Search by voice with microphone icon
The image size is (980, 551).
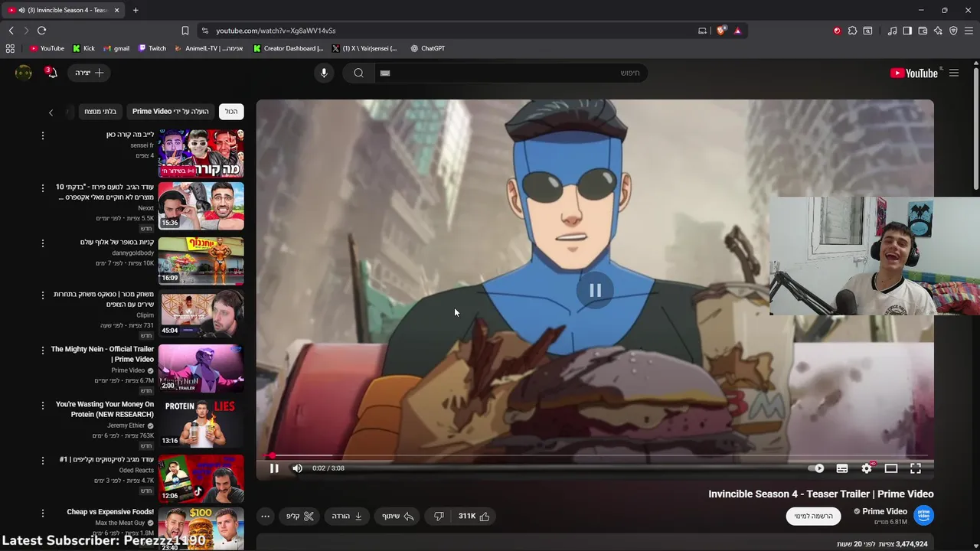click(x=324, y=73)
